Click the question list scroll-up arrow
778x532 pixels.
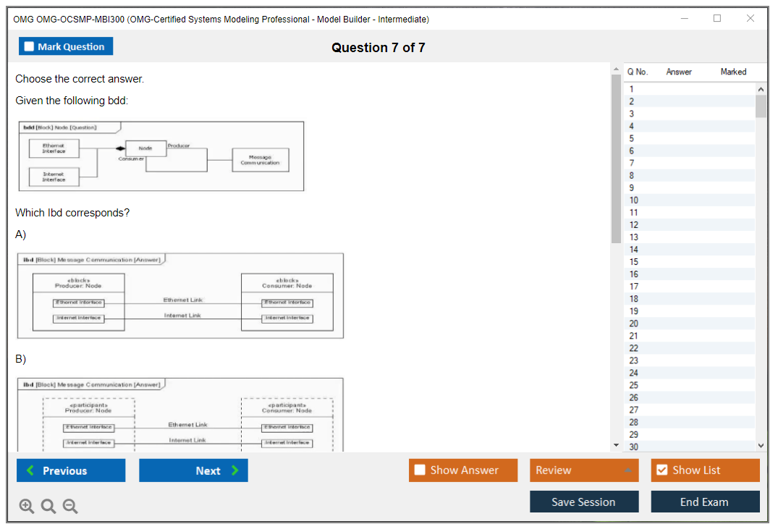point(760,88)
